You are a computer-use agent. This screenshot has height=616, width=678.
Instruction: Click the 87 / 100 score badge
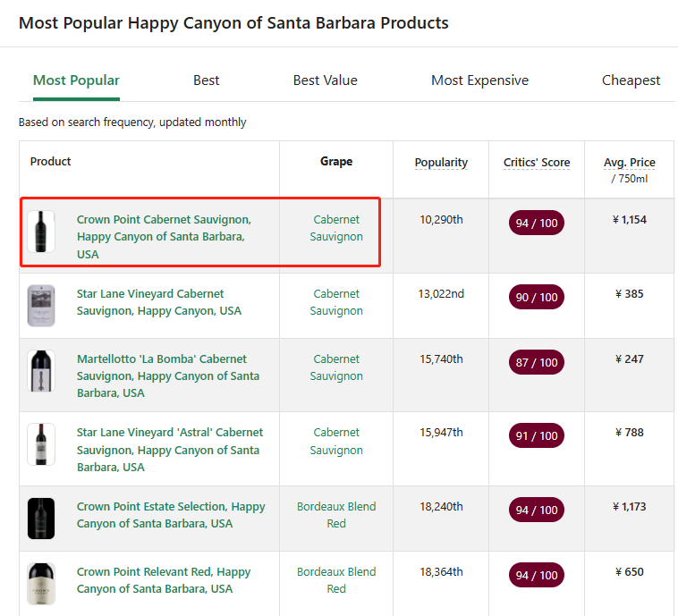click(x=537, y=362)
